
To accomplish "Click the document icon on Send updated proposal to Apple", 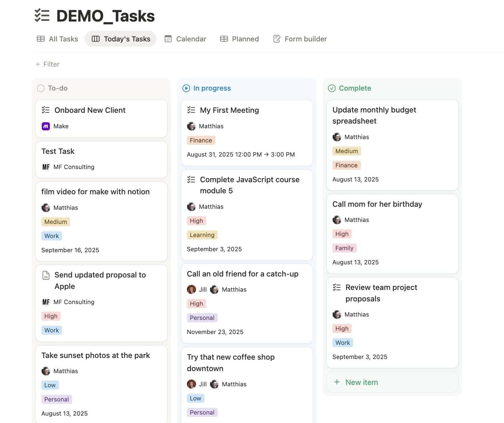I will [46, 275].
